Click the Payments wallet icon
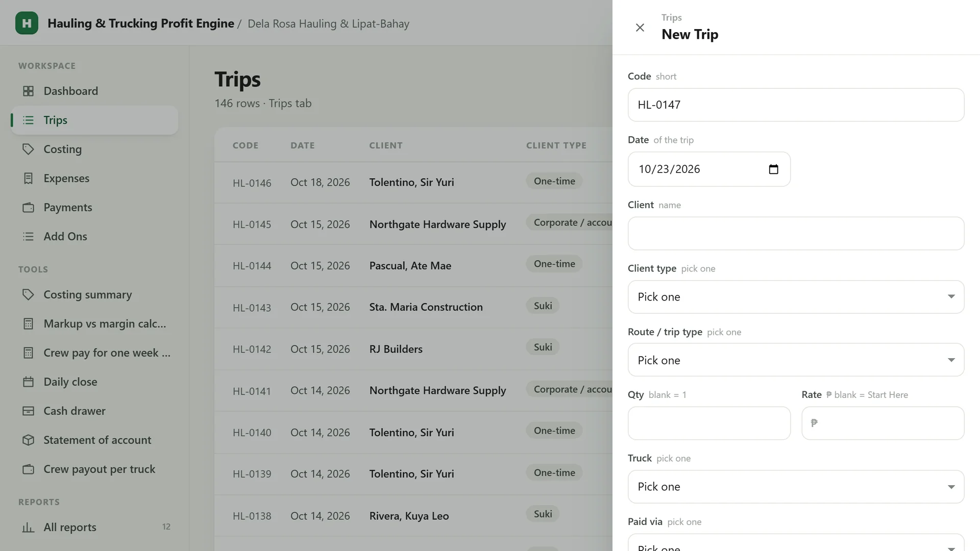 click(29, 207)
